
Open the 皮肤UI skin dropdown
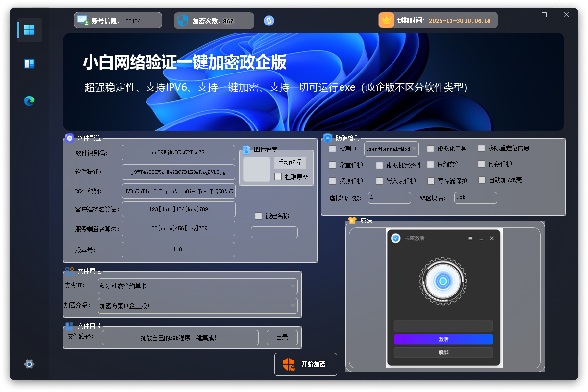point(197,286)
